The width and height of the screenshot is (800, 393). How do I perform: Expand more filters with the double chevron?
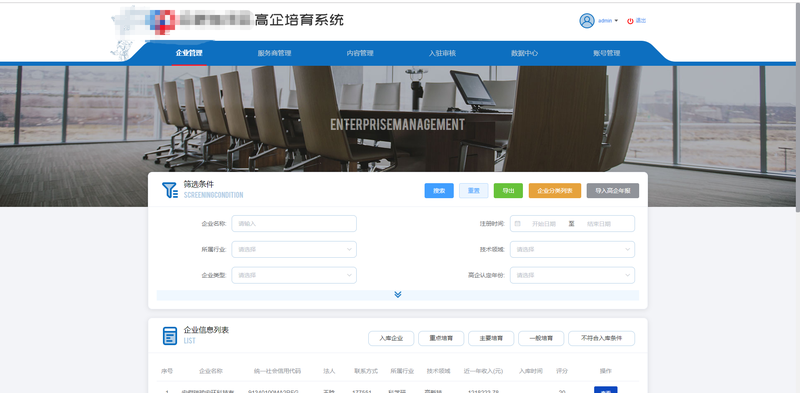tap(398, 295)
